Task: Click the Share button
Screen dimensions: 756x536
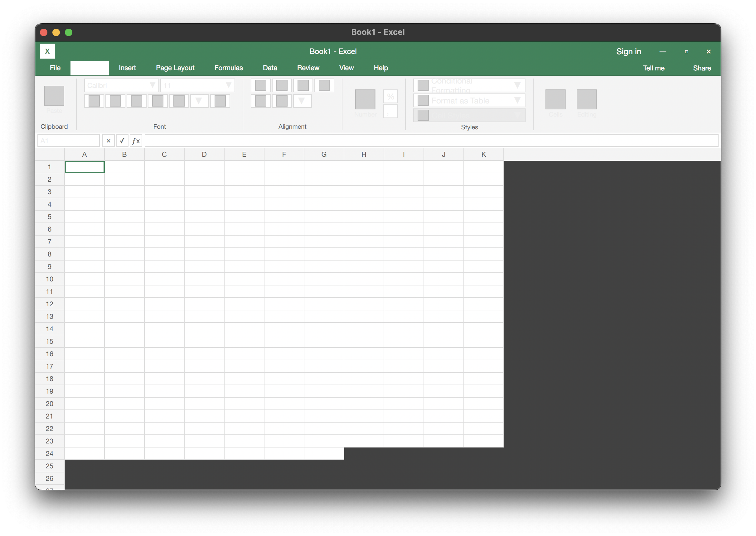Action: (702, 68)
